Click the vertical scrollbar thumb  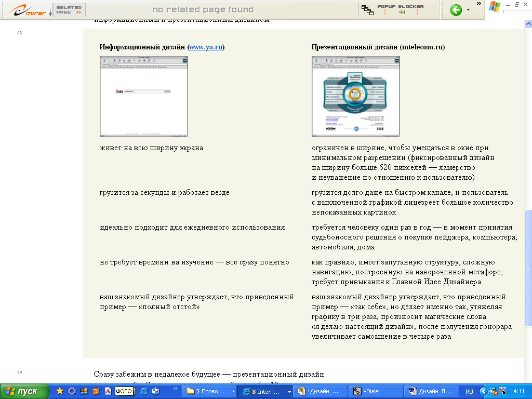click(528, 268)
